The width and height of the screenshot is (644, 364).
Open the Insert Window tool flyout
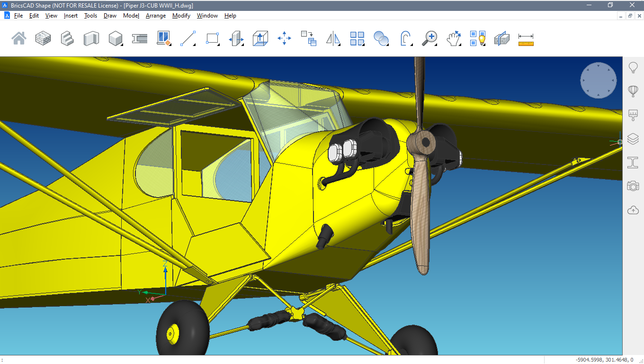(164, 38)
